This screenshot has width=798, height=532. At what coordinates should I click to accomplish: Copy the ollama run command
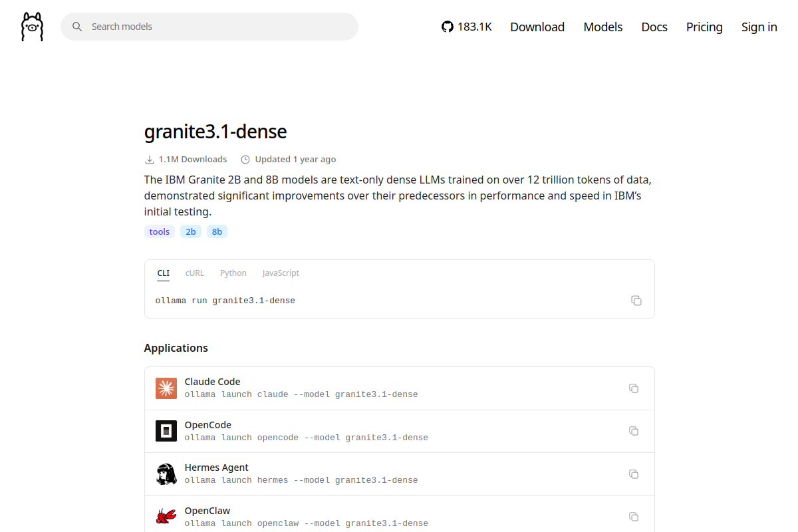636,301
